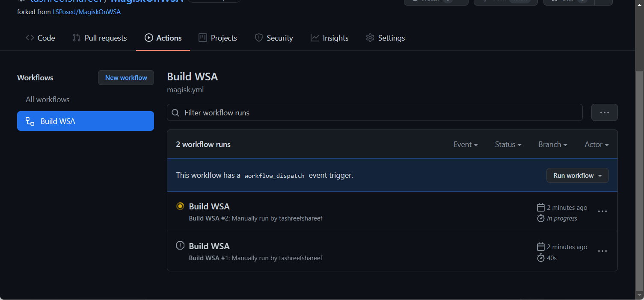This screenshot has height=300, width=644.
Task: Open the Run workflow dropdown button
Action: pyautogui.click(x=577, y=176)
